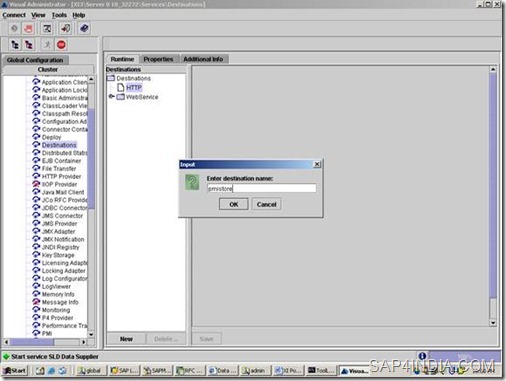The image size is (506, 381).
Task: Click the Save button
Action: [x=207, y=339]
